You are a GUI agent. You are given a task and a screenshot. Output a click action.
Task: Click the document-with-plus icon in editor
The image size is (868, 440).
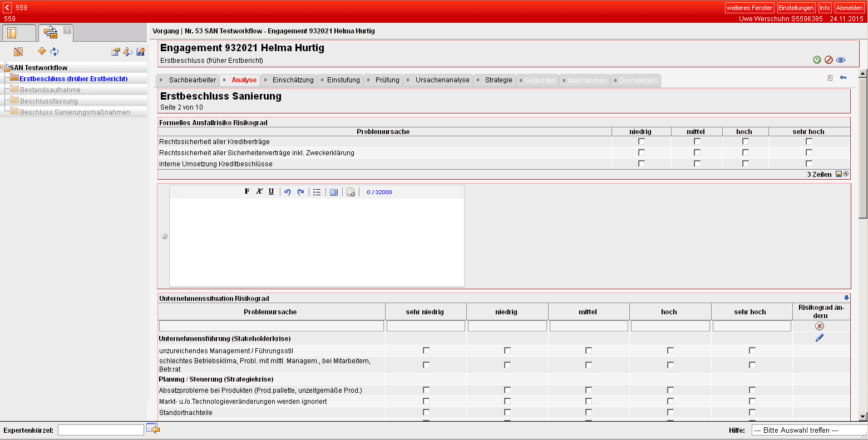(x=351, y=192)
